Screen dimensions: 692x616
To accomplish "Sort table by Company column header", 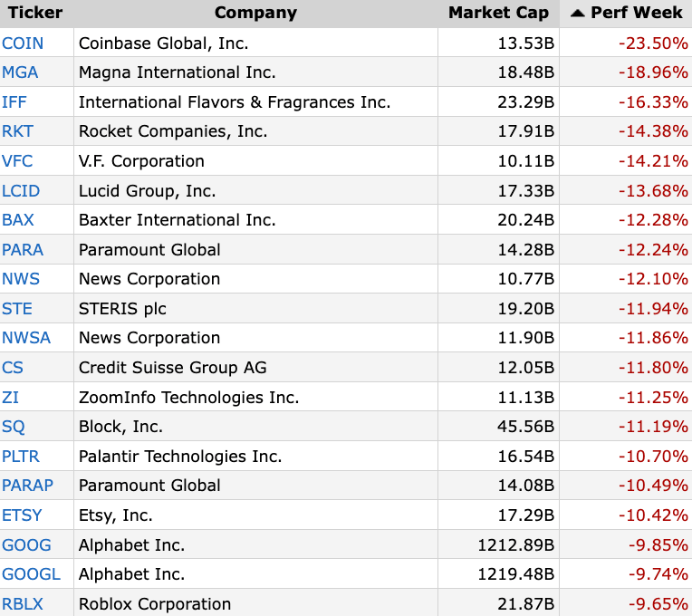I will pyautogui.click(x=255, y=13).
